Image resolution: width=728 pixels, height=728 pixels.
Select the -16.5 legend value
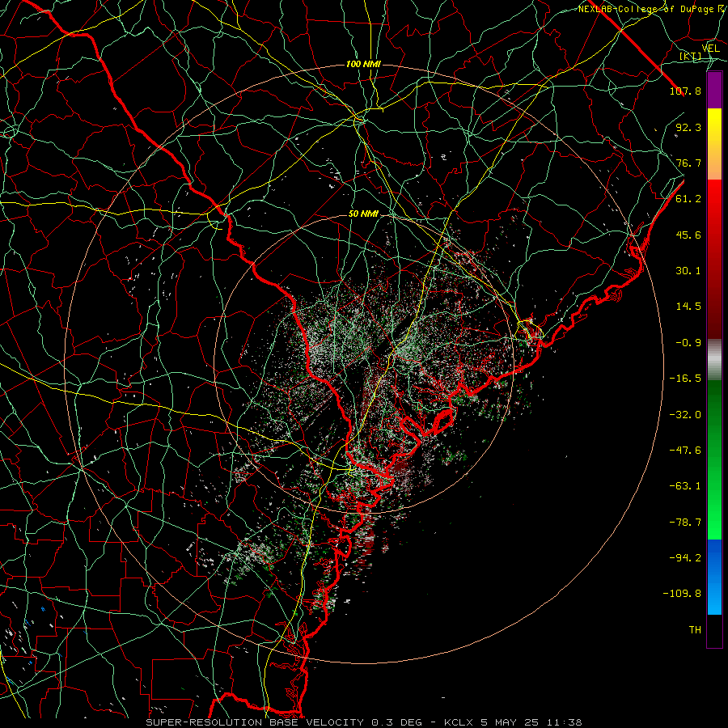[685, 379]
